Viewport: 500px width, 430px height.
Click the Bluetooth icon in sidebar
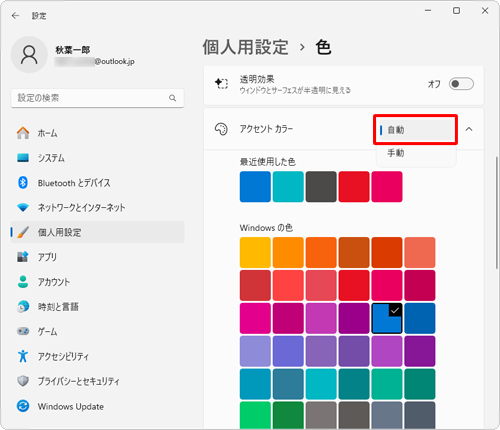pos(23,182)
